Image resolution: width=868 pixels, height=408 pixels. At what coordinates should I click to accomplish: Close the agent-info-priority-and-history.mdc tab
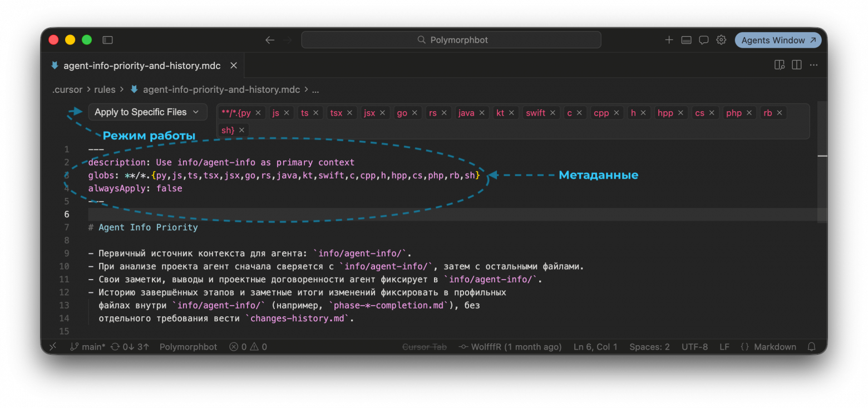pos(234,66)
